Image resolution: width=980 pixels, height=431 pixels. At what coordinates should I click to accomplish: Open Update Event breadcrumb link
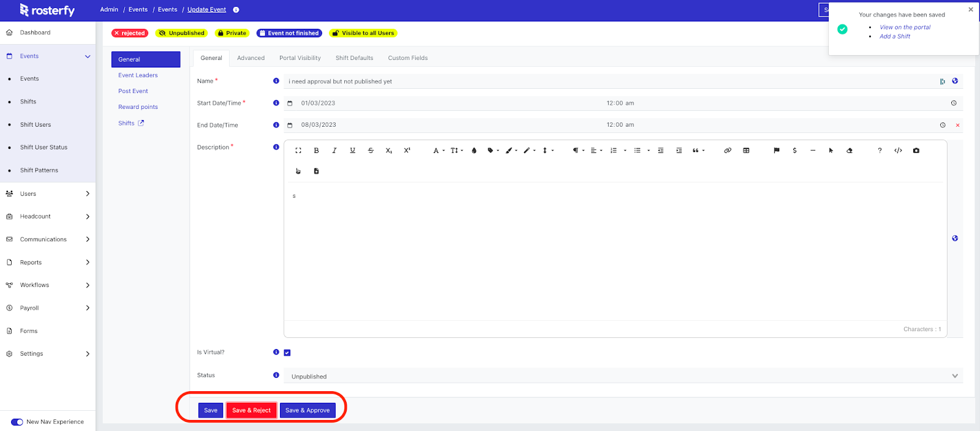click(x=206, y=10)
